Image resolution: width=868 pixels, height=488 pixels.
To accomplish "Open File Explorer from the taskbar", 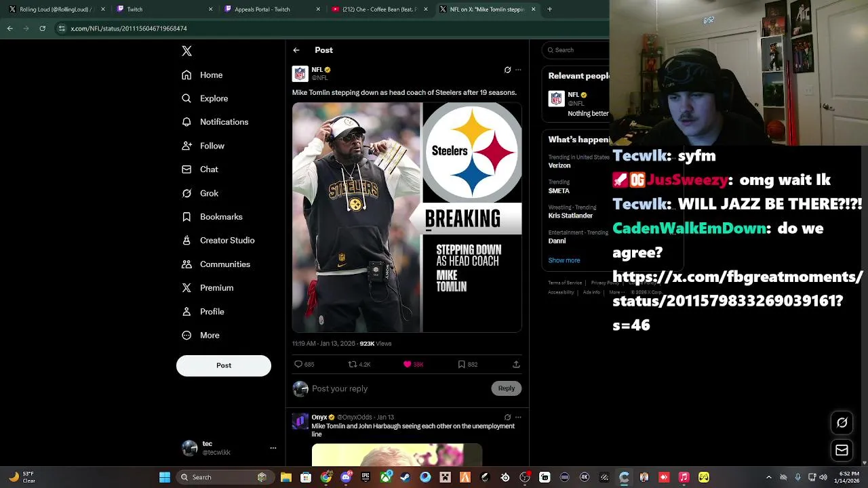I will pos(286,477).
